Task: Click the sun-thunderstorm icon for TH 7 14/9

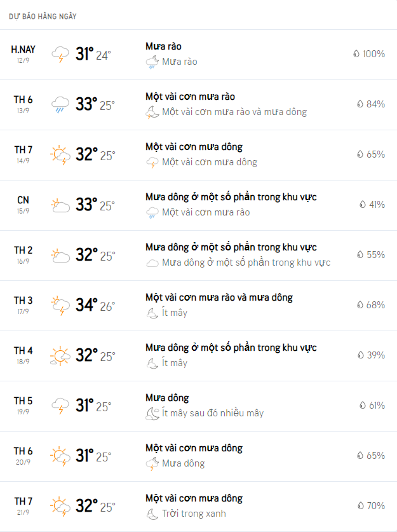Action: [60, 154]
